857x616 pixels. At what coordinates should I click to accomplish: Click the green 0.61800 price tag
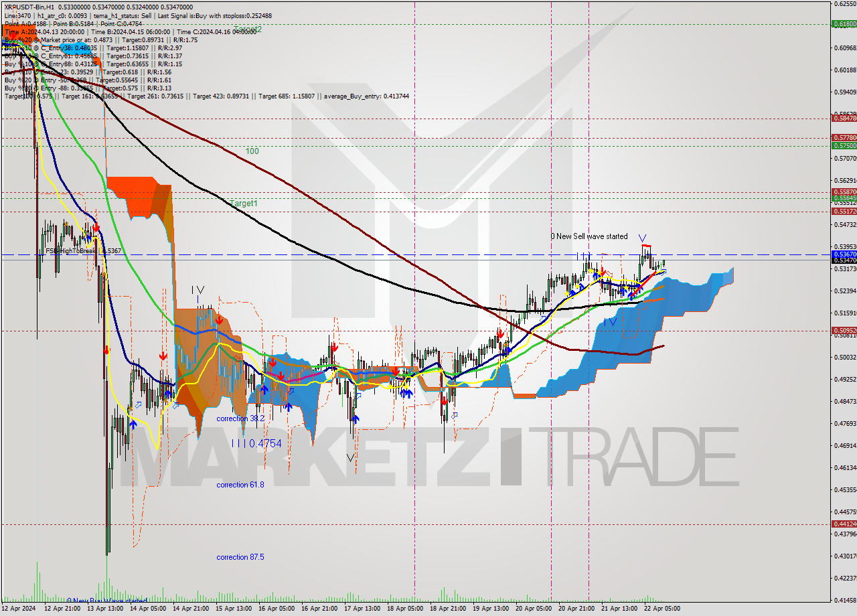[x=844, y=23]
